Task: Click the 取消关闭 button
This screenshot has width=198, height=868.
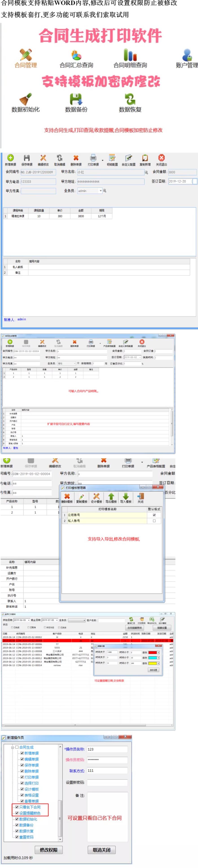Action: (x=101, y=850)
